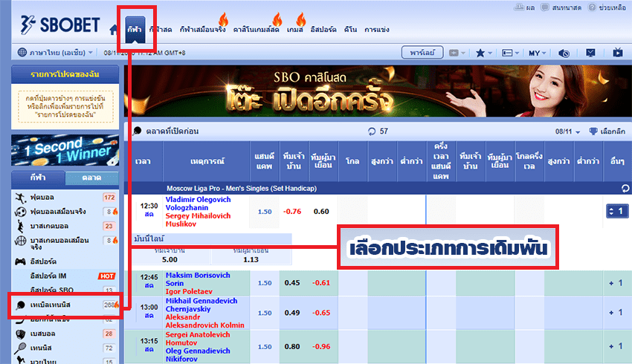Open อีสปอร์ต menu in top navigation
Viewport: 632px width, 364px height.
point(323,30)
